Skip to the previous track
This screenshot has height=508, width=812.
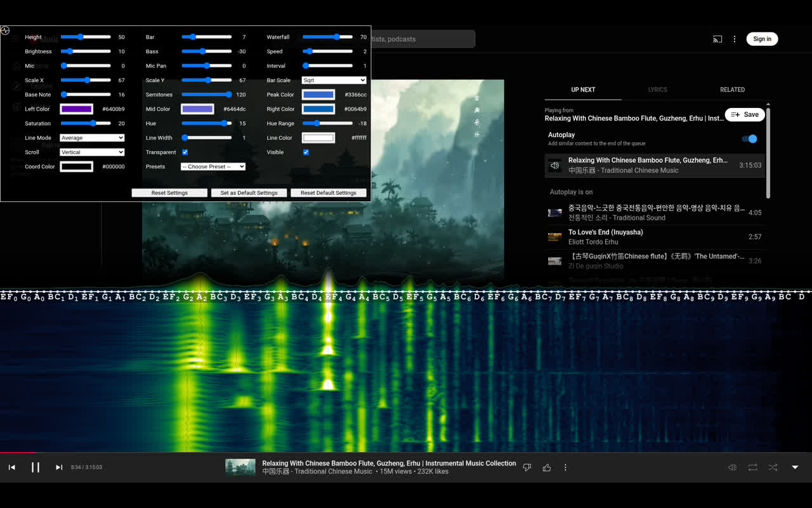(12, 467)
